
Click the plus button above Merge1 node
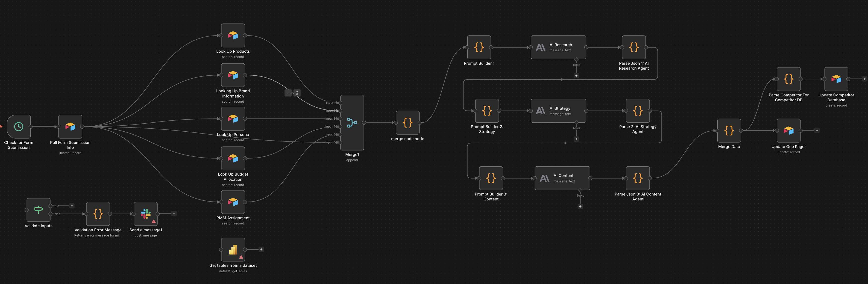(x=288, y=93)
